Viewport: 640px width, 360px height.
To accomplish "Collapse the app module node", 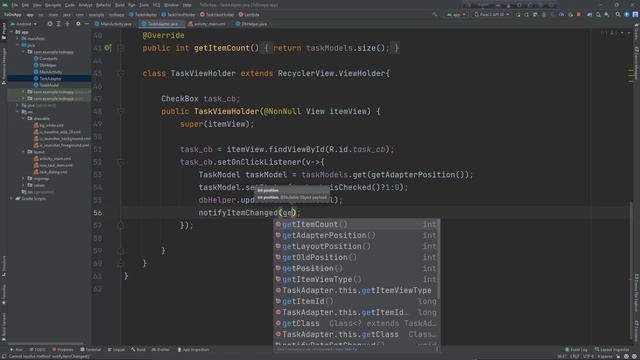I will tap(12, 32).
